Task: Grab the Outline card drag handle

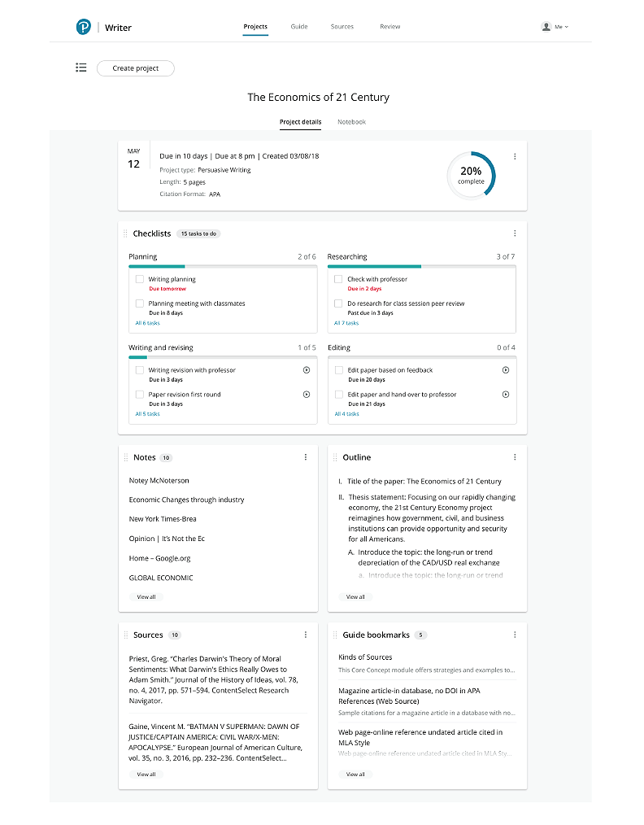Action: [335, 458]
